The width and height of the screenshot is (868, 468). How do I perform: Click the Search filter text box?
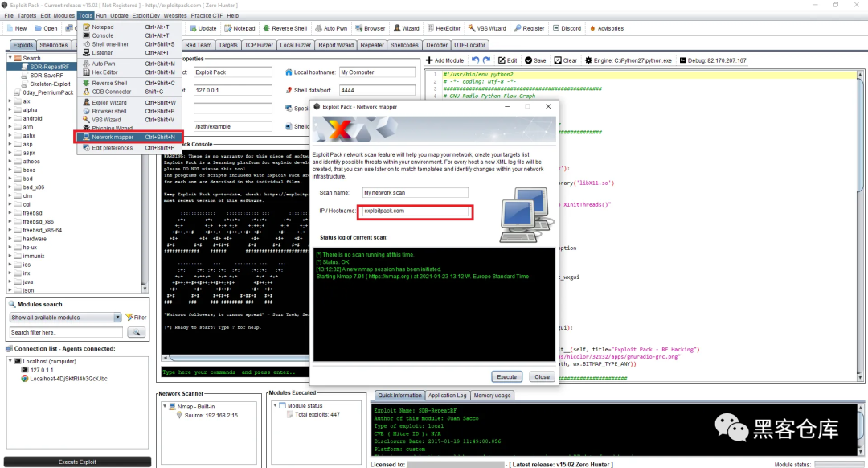[66, 332]
